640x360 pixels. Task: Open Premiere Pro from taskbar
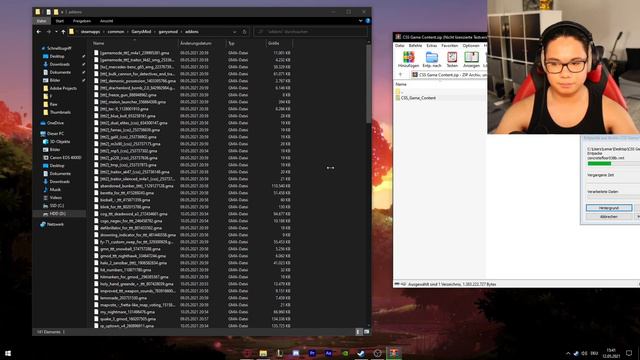[312, 353]
